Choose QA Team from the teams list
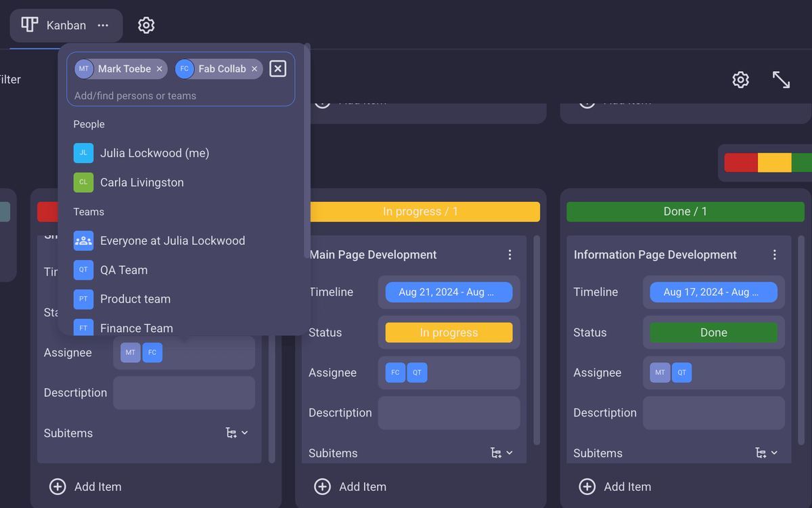 pos(124,270)
